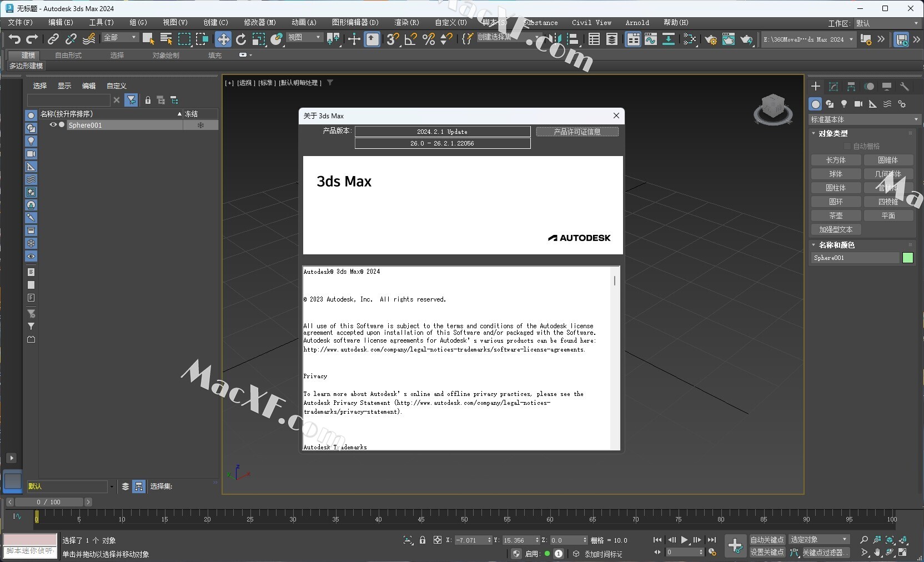Click the 产品许可证信息 button

577,132
